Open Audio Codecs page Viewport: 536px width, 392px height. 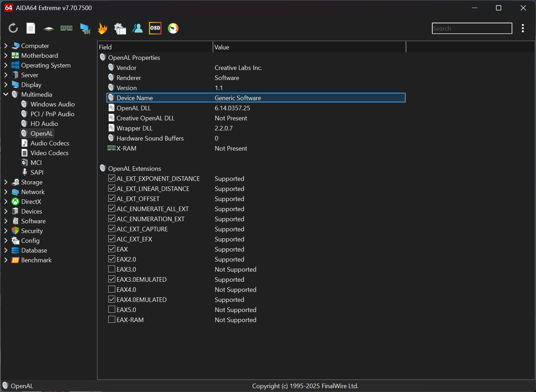tap(50, 143)
